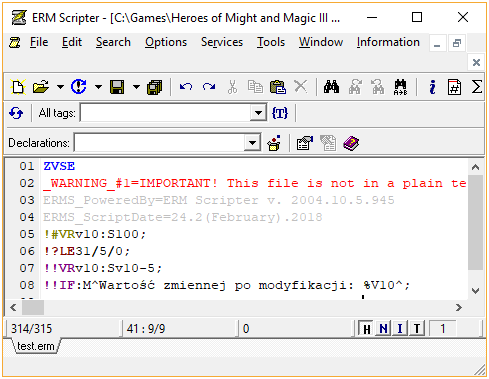This screenshot has width=489, height=379.
Task: Open the Tools menu
Action: (x=271, y=42)
